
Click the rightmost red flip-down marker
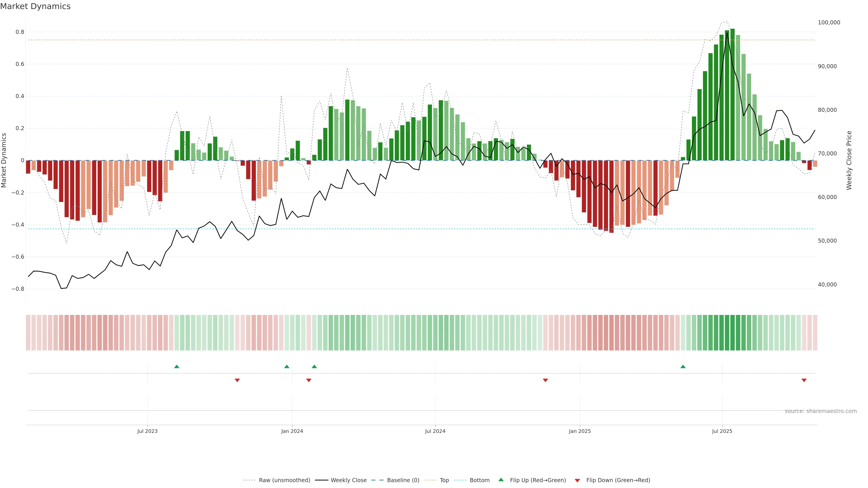(x=804, y=380)
